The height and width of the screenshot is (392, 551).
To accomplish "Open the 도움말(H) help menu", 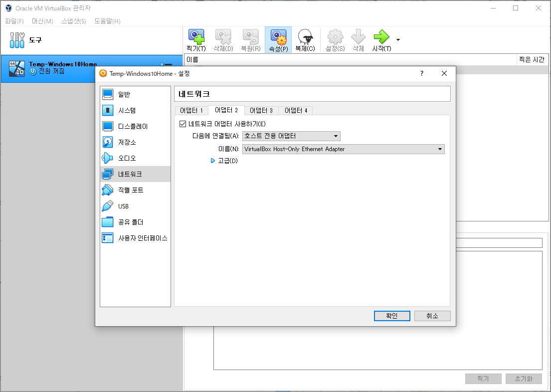I will click(x=108, y=21).
